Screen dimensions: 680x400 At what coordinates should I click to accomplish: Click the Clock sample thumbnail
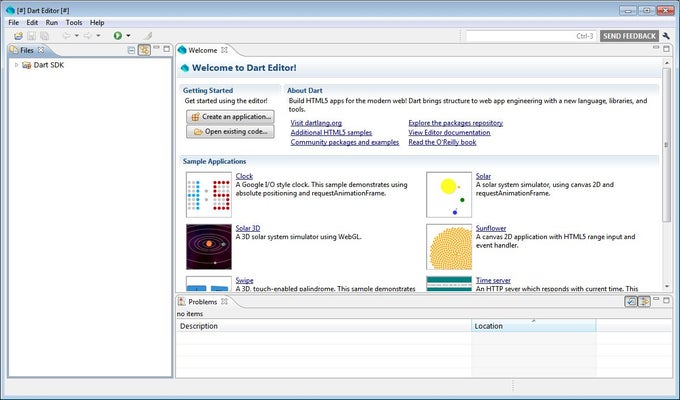click(208, 194)
